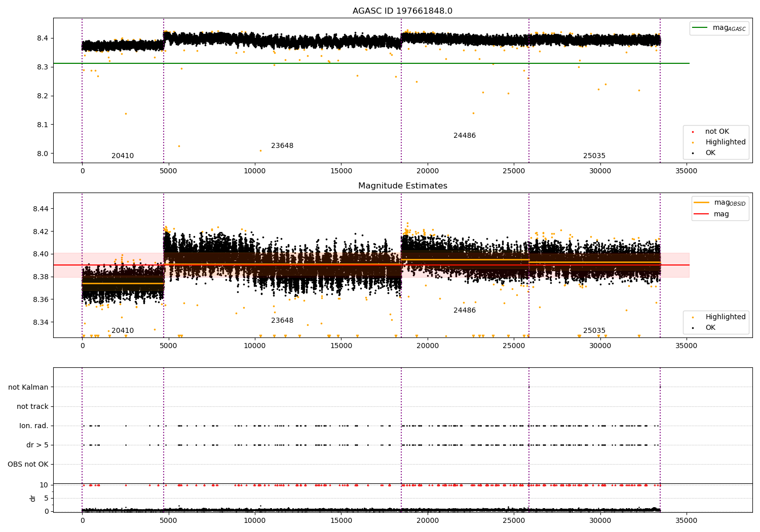The height and width of the screenshot is (532, 760).
Task: Click obsid label 25035 in middle plot
Action: coord(594,330)
